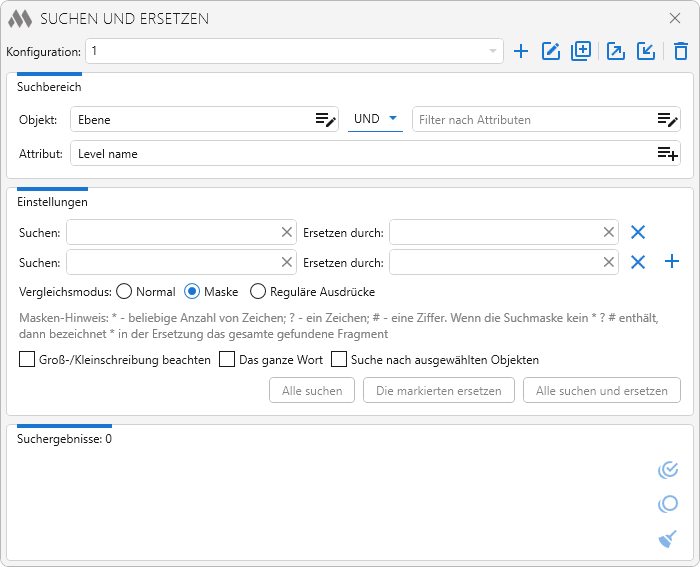Open the Konfiguration dropdown
Viewport: 700px width, 567px height.
tap(493, 51)
